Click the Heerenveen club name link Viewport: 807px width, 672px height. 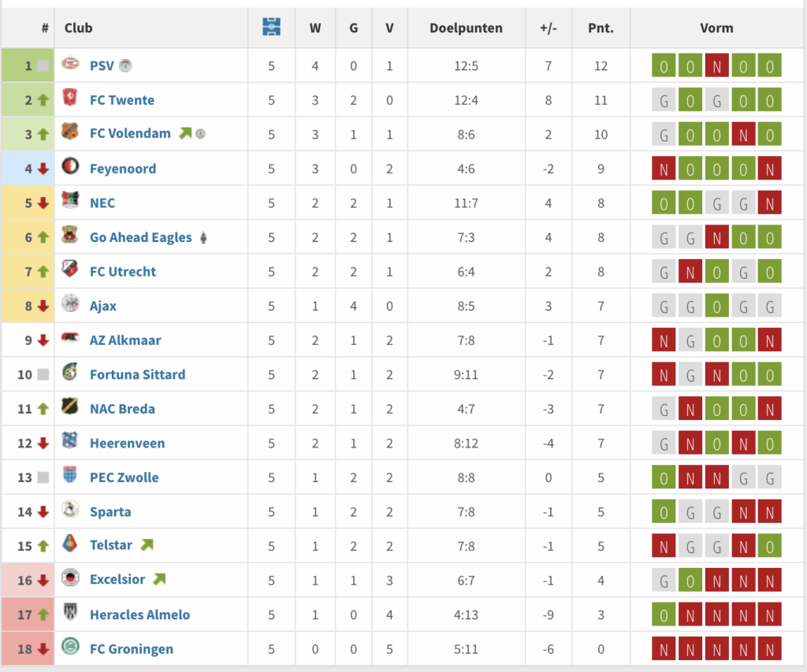point(127,444)
